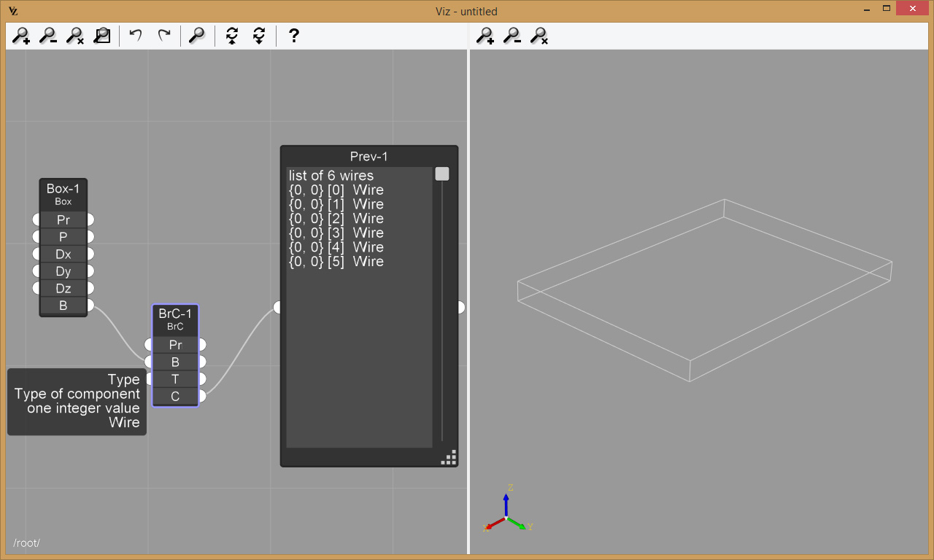Click the Prev-1 scrollbar handle
The width and height of the screenshot is (934, 560).
click(x=442, y=174)
